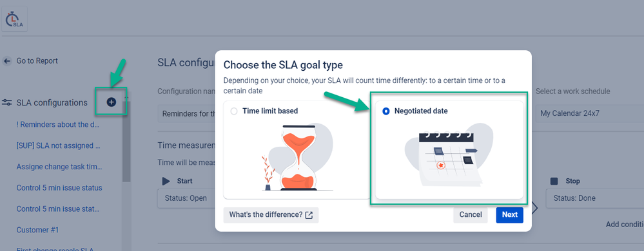The width and height of the screenshot is (644, 251).
Task: Click the SLA configurations sliders icon
Action: click(x=6, y=102)
